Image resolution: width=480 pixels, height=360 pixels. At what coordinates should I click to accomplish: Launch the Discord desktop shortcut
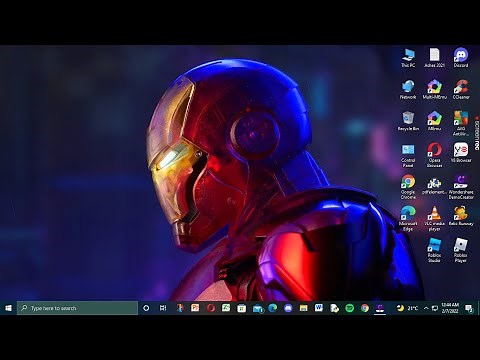(461, 58)
